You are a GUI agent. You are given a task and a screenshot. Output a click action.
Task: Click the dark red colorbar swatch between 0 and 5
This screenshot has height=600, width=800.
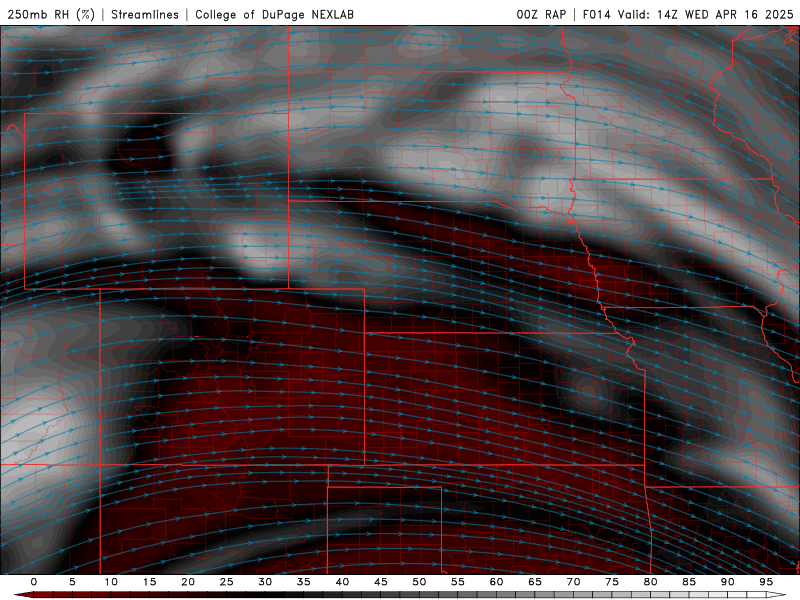pyautogui.click(x=53, y=595)
